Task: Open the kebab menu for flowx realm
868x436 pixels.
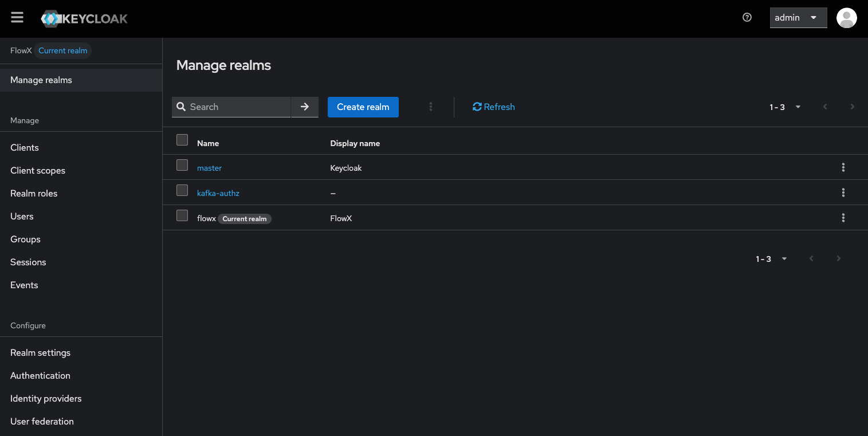Action: click(843, 218)
